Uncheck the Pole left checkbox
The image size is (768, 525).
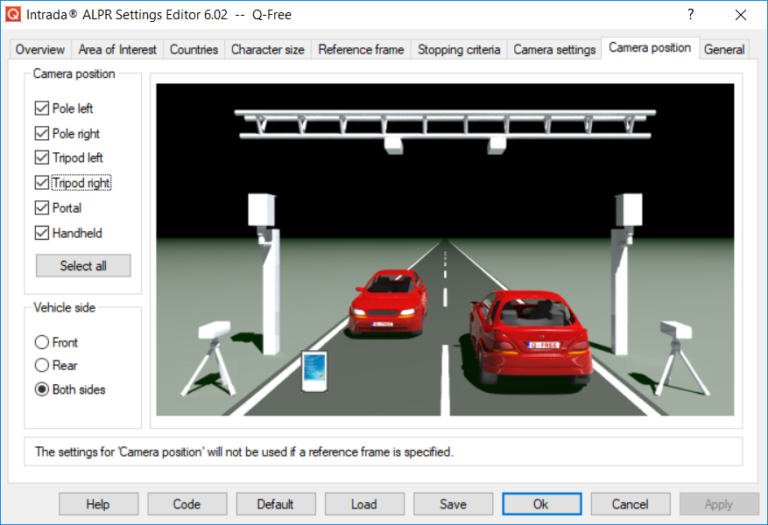42,108
